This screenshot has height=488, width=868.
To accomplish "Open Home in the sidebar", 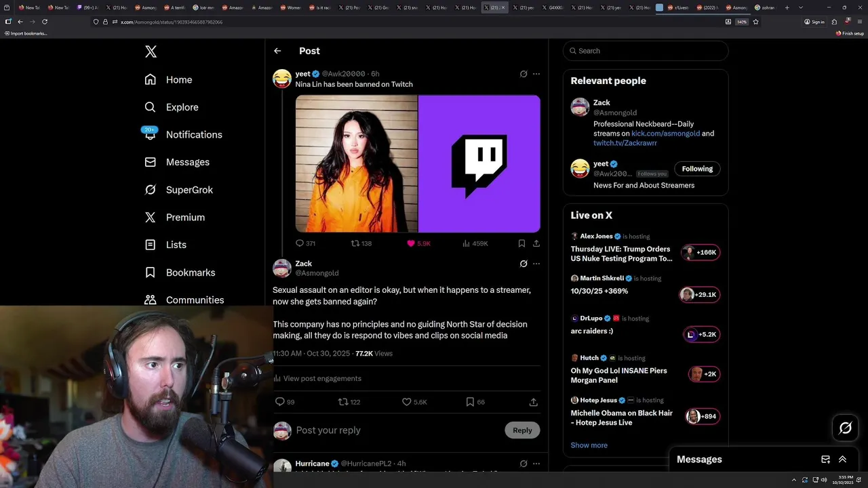I will (x=168, y=79).
